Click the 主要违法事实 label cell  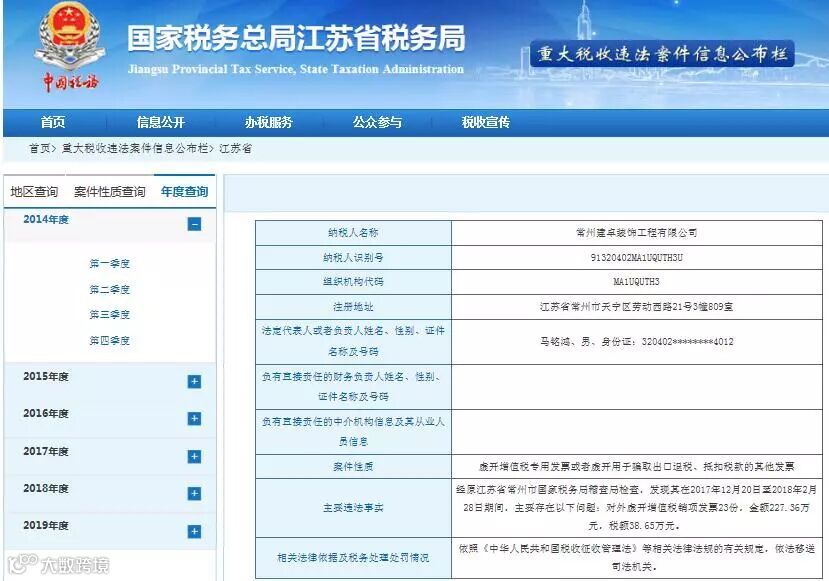click(x=353, y=508)
